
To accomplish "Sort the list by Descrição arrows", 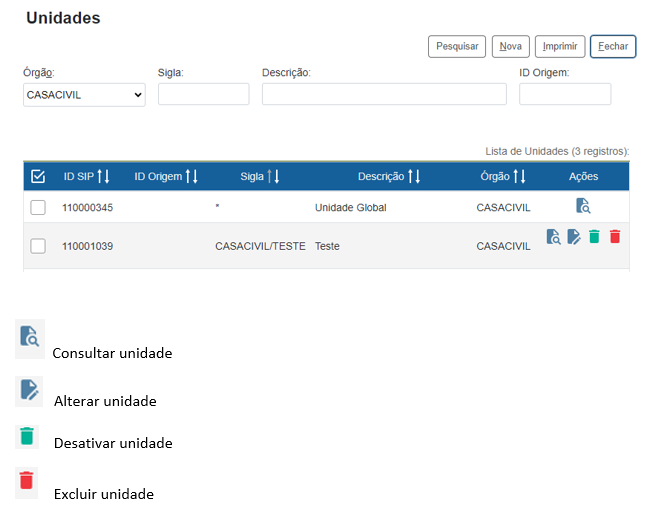I will tap(414, 177).
